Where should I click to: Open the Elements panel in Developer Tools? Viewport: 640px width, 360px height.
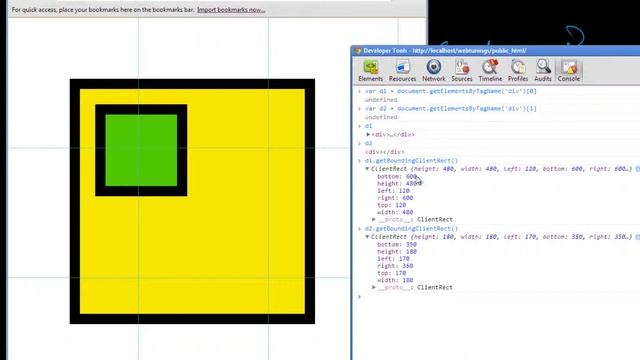(x=371, y=71)
